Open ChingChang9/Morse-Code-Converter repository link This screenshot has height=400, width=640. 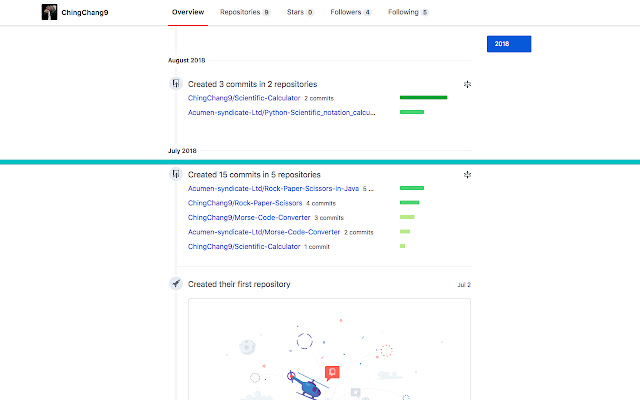pos(248,217)
